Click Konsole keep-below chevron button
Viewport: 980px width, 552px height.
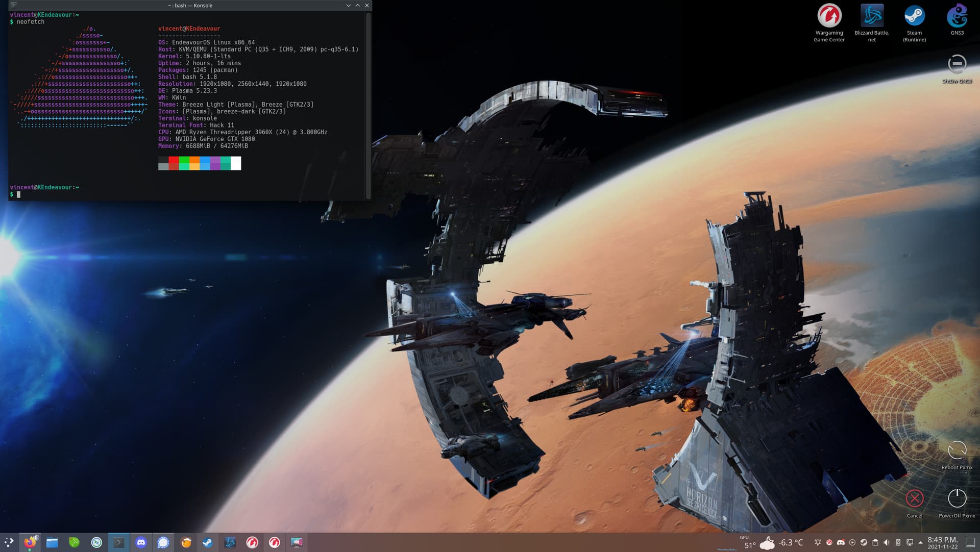[348, 5]
